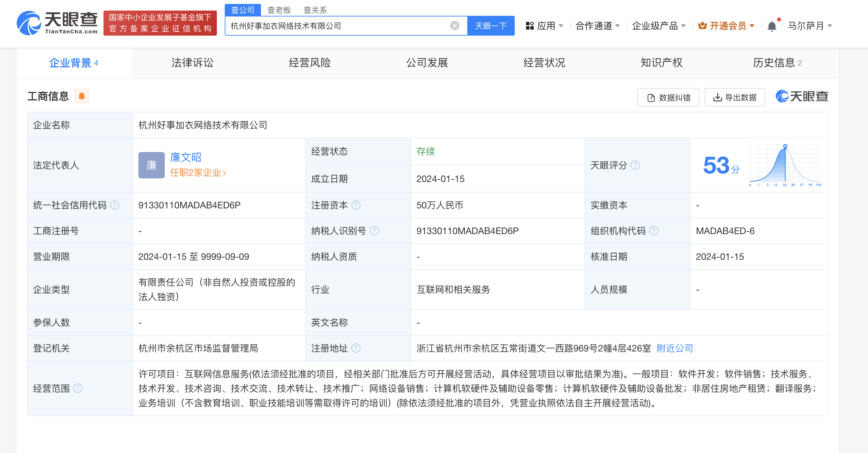Click the registered address text
868x453 pixels.
tap(534, 348)
